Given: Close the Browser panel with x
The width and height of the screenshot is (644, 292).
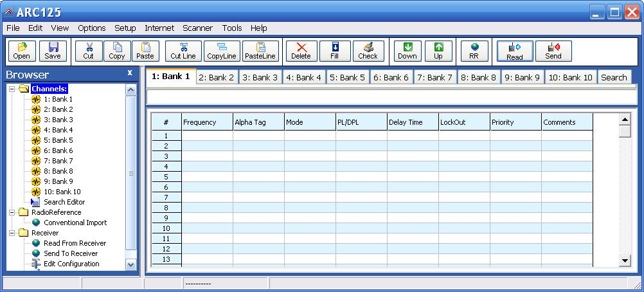Looking at the screenshot, I should click(x=130, y=73).
